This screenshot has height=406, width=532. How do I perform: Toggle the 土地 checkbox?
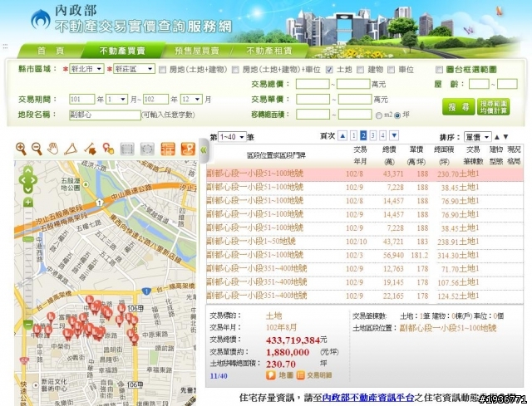(329, 70)
